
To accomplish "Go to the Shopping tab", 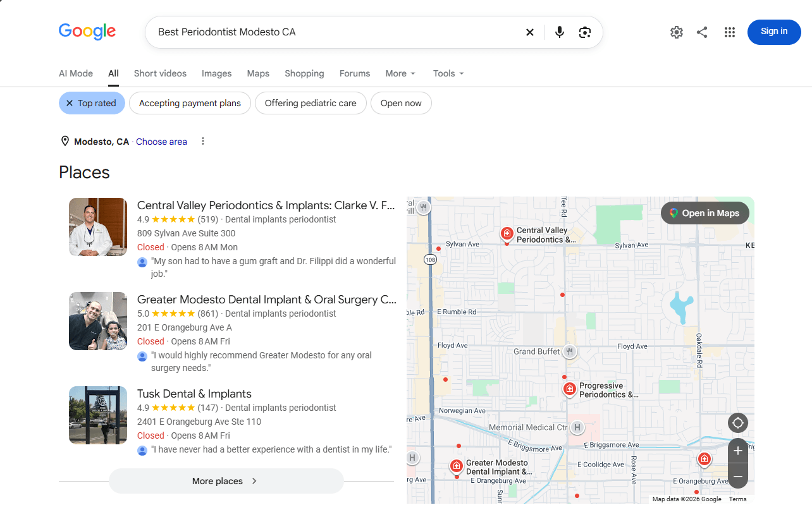I will point(304,73).
